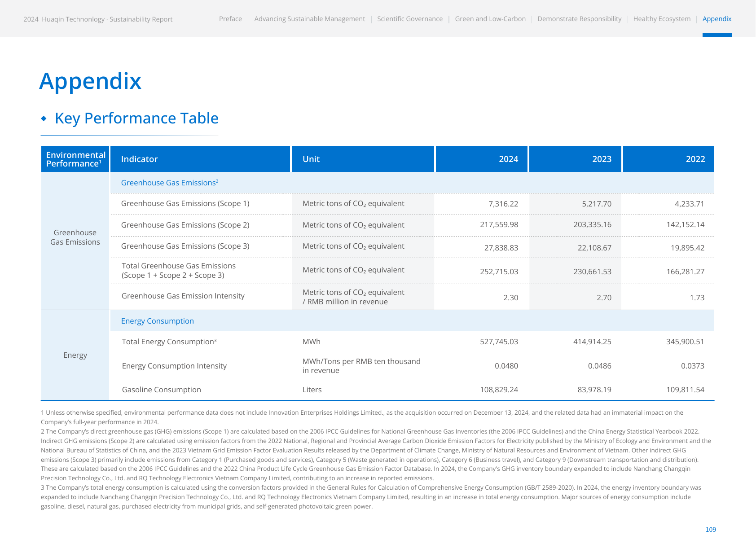Click the Environmental Performance column header
Image resolution: width=756 pixels, height=557 pixels.
point(75,159)
